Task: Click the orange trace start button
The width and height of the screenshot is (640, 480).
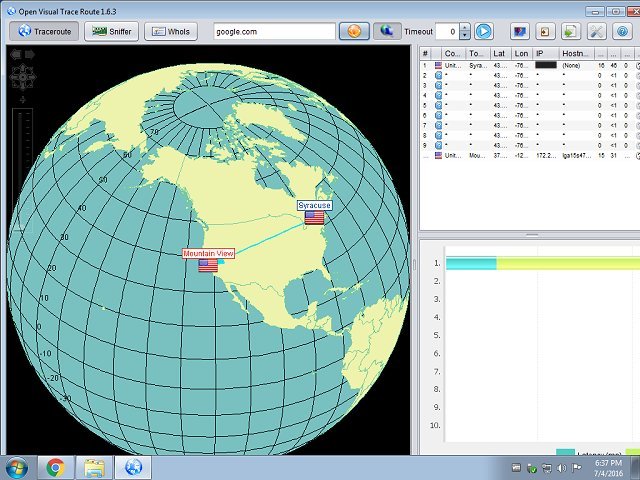Action: [355, 31]
